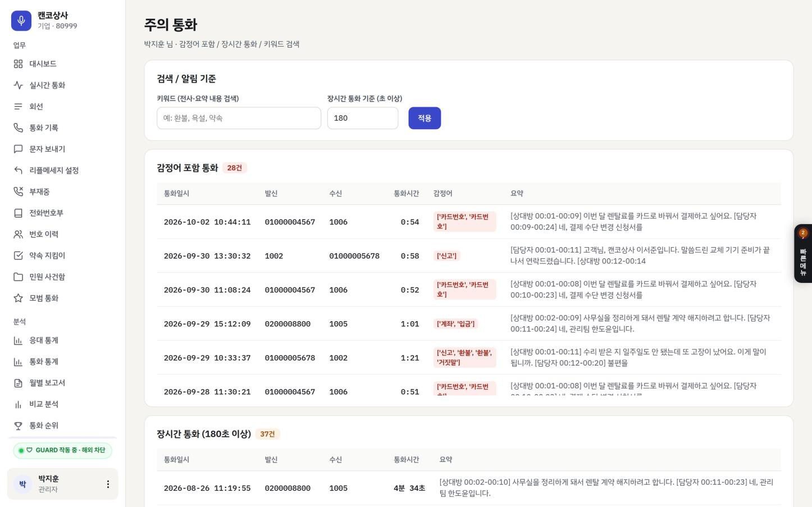Click the 문자 보내기 message icon
Image resolution: width=812 pixels, height=507 pixels.
coord(19,149)
